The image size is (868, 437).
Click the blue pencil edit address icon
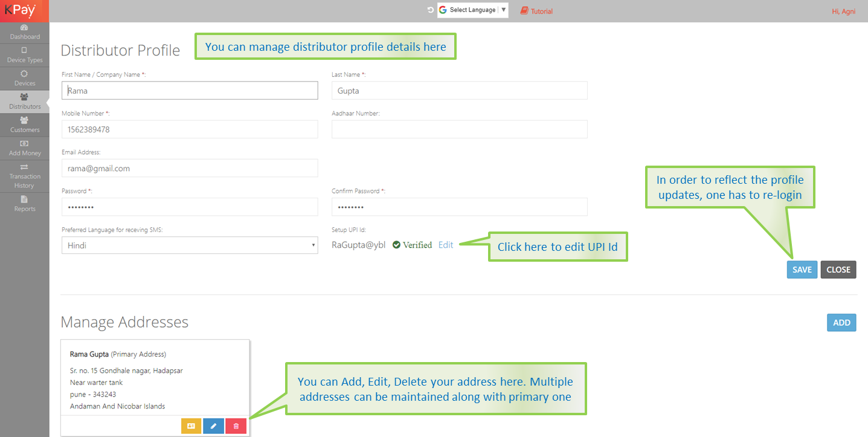click(x=213, y=426)
